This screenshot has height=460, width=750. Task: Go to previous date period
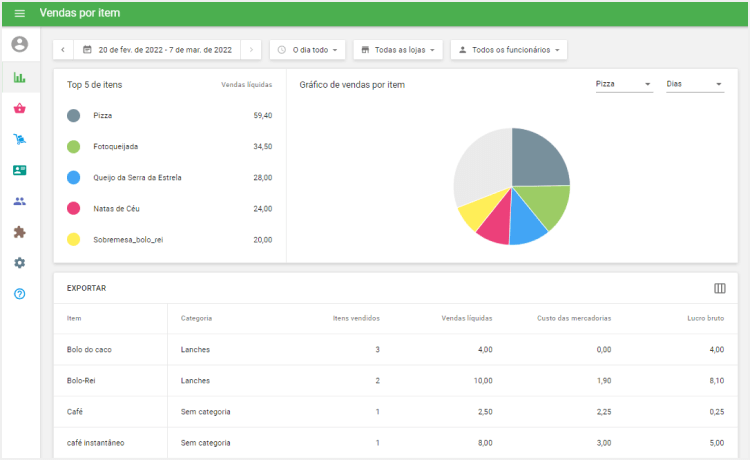[63, 49]
